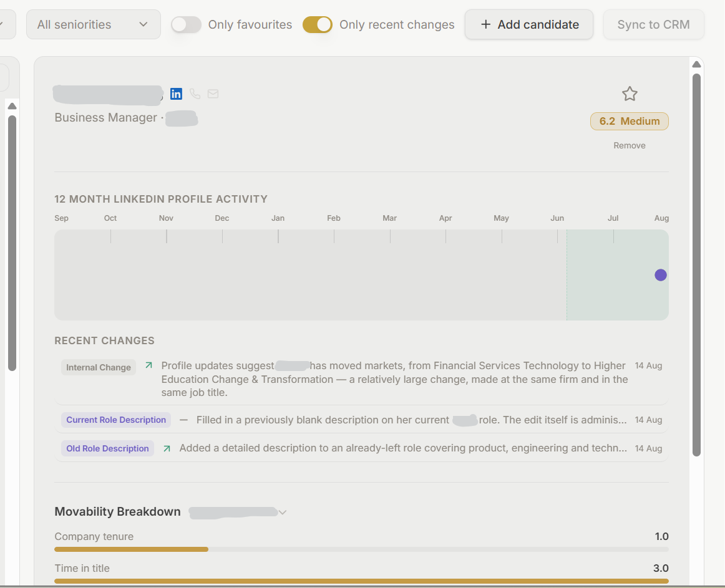Click the 14 Aug date on Old Role Description row
Screen dimensions: 725x588
tap(648, 448)
